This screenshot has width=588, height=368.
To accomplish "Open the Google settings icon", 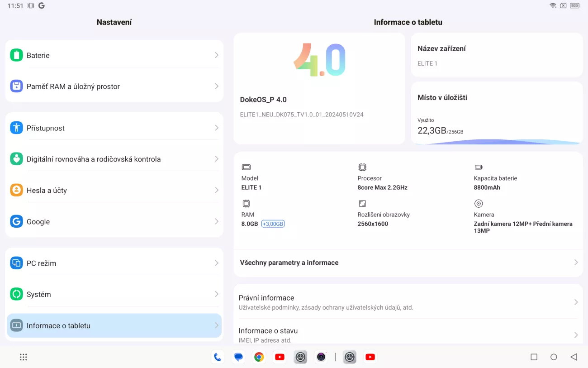I will click(17, 222).
